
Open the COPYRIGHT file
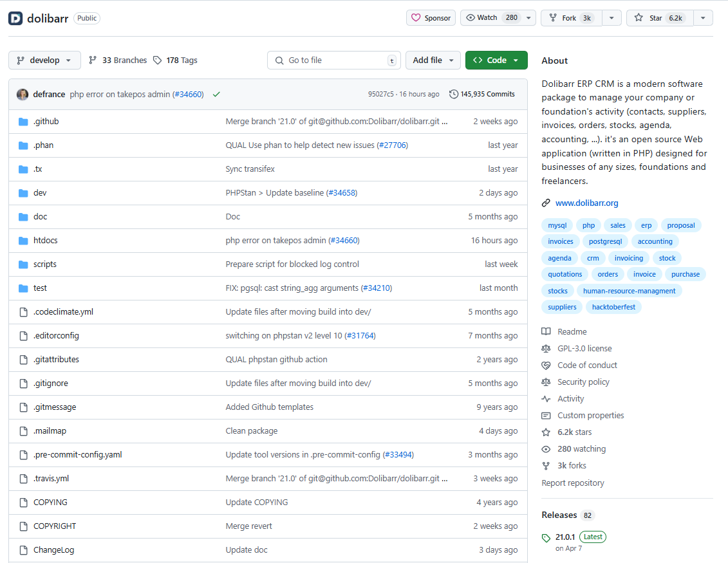55,526
